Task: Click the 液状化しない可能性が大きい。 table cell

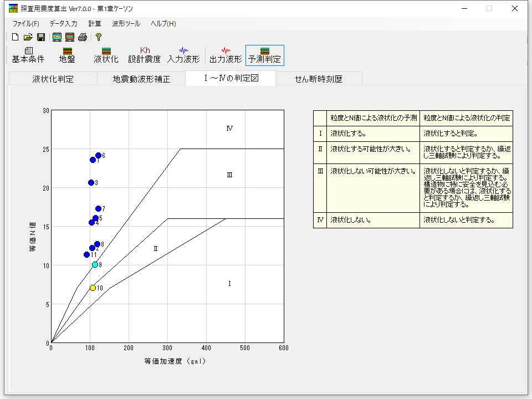Action: 373,188
